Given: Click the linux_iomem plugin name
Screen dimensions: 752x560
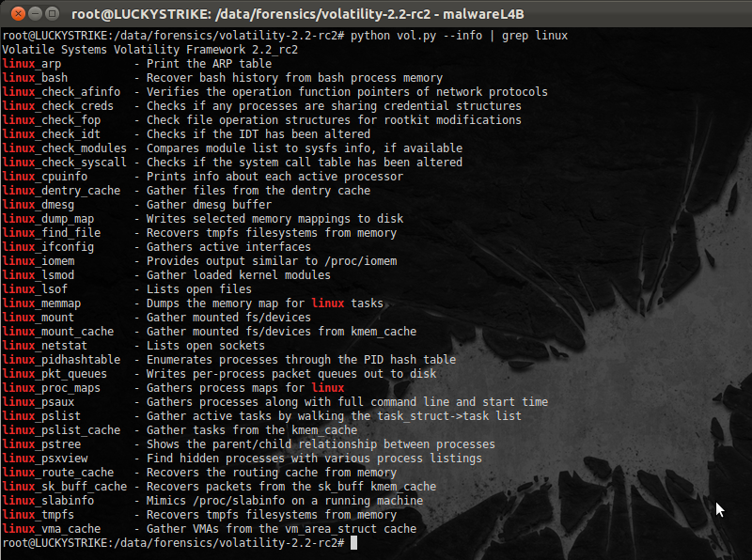Looking at the screenshot, I should click(39, 261).
